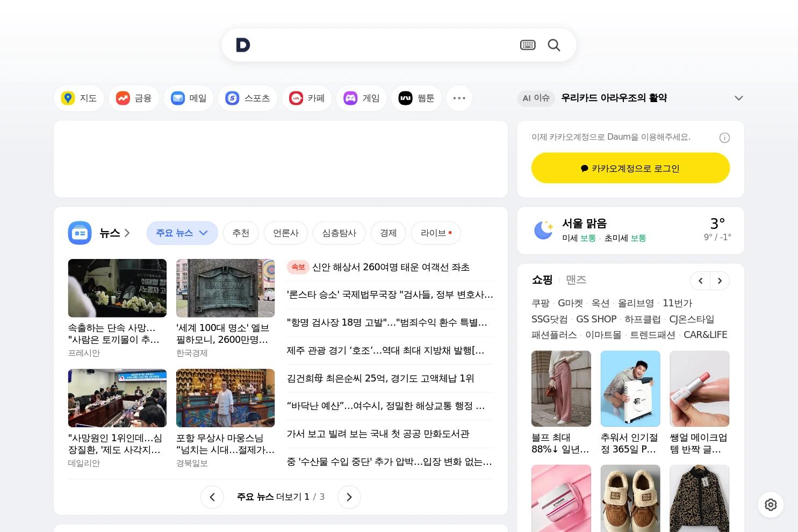Open page settings gear icon
This screenshot has width=798, height=532.
tap(771, 505)
